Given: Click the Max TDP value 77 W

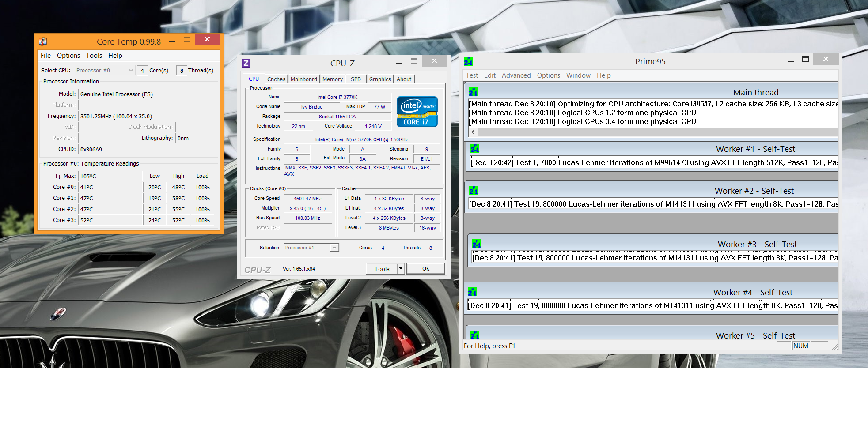Looking at the screenshot, I should pyautogui.click(x=379, y=107).
